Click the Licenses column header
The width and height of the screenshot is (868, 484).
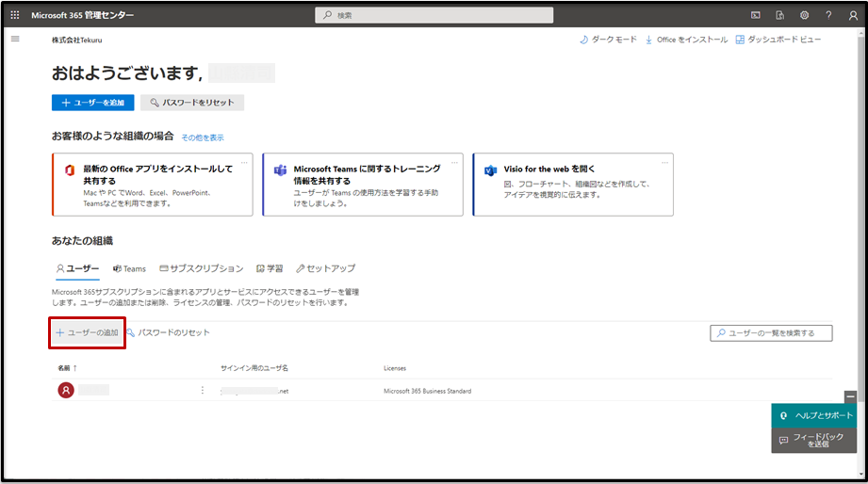pos(395,368)
